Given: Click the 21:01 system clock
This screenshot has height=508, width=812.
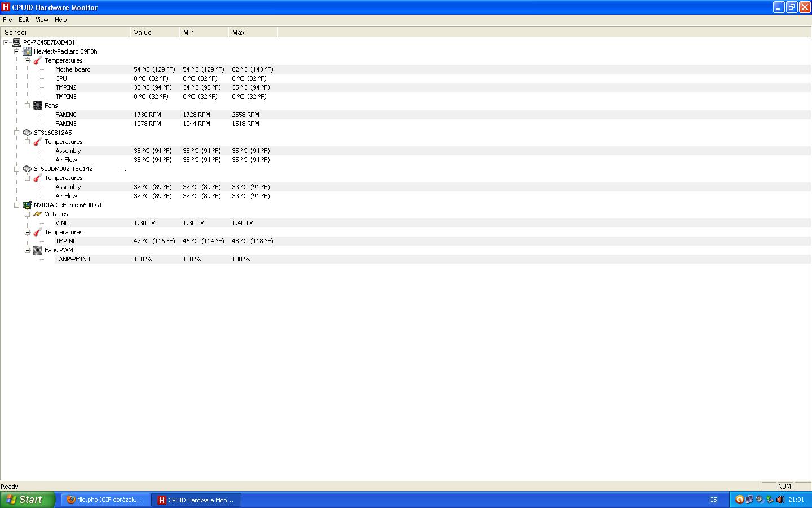Looking at the screenshot, I should click(796, 500).
